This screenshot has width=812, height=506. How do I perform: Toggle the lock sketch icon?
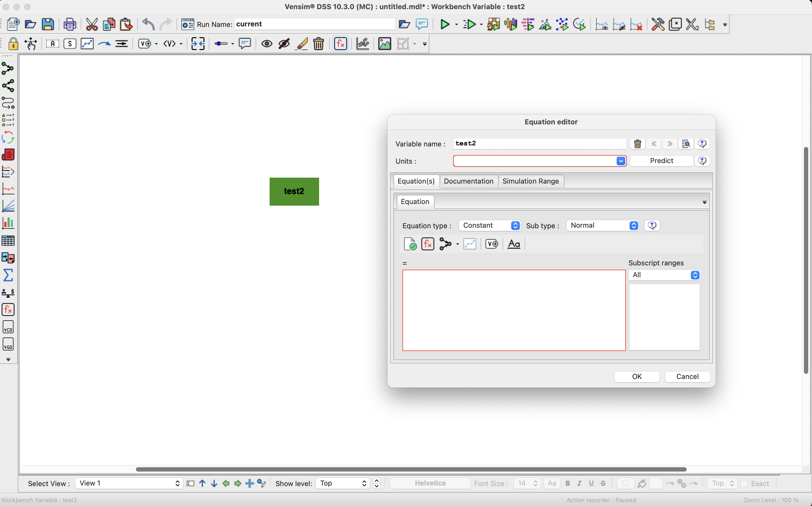pos(13,44)
